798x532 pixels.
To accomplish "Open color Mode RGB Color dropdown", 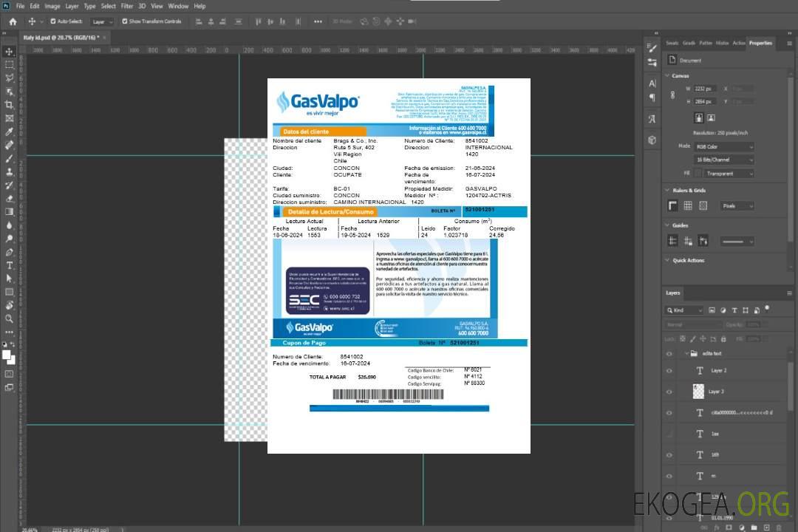I will click(723, 146).
